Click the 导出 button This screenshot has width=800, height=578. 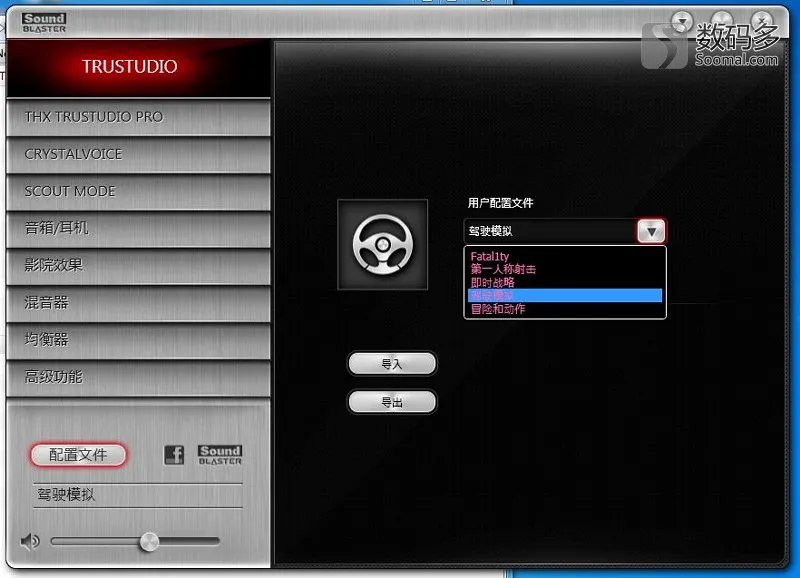coord(392,402)
